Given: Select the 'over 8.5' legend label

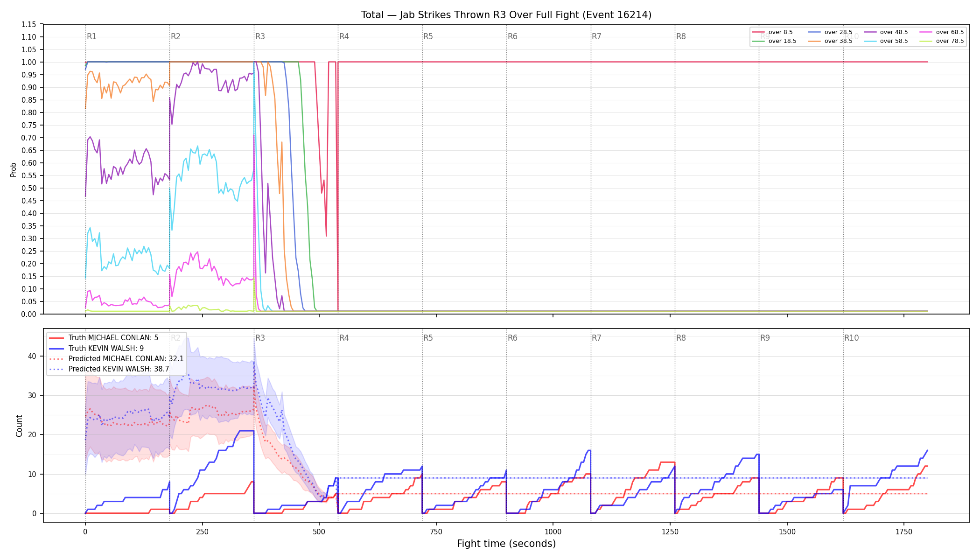Looking at the screenshot, I should point(780,32).
